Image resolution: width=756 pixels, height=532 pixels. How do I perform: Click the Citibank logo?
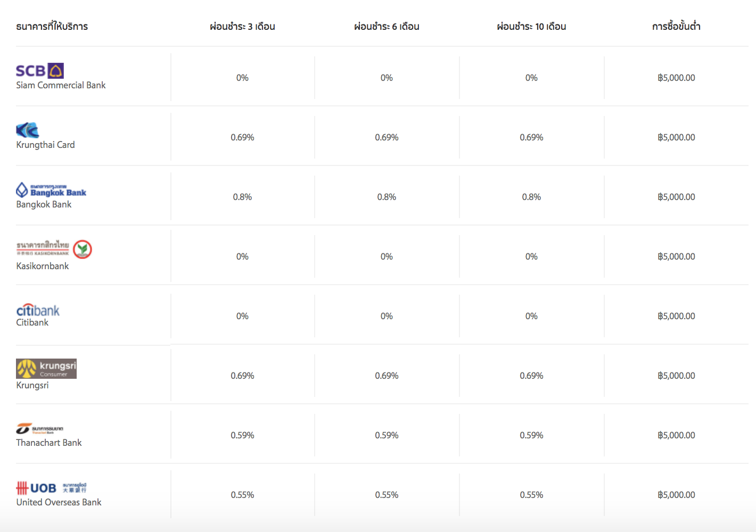pyautogui.click(x=38, y=310)
